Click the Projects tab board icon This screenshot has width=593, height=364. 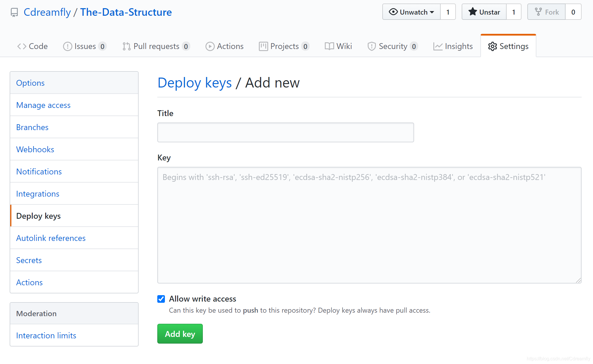point(263,46)
